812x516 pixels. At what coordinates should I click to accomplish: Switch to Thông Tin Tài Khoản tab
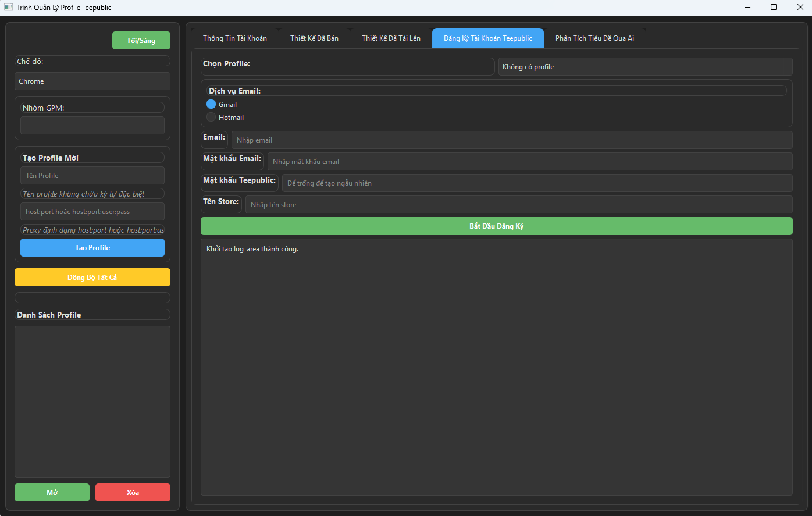click(235, 38)
